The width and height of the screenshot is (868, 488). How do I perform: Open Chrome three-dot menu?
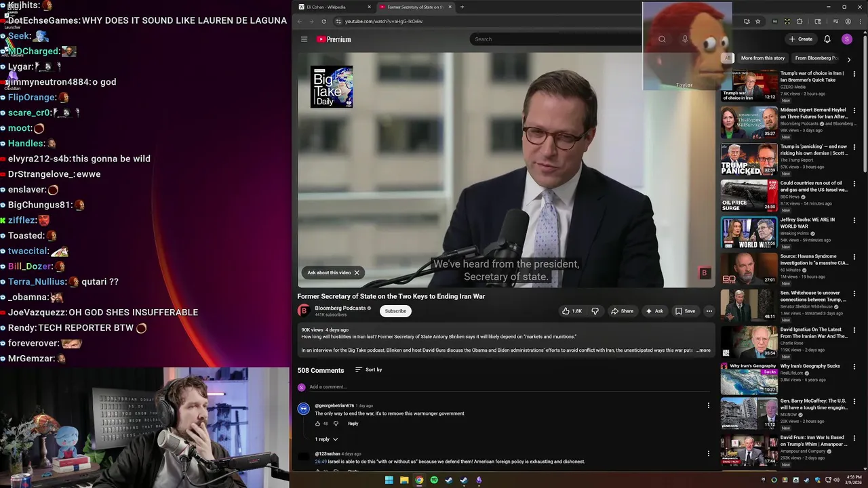(x=860, y=21)
